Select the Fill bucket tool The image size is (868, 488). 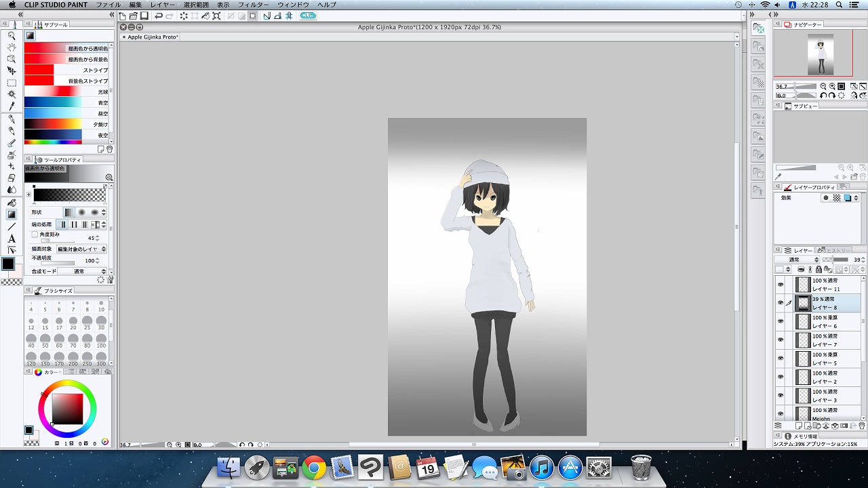(x=12, y=203)
